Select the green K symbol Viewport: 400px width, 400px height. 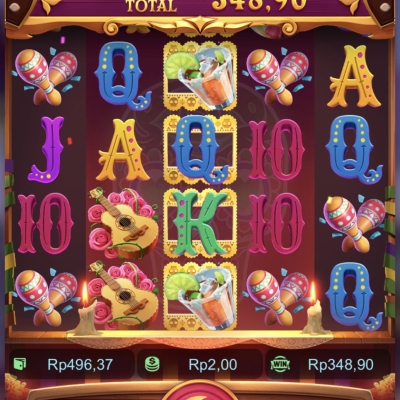pyautogui.click(x=201, y=223)
